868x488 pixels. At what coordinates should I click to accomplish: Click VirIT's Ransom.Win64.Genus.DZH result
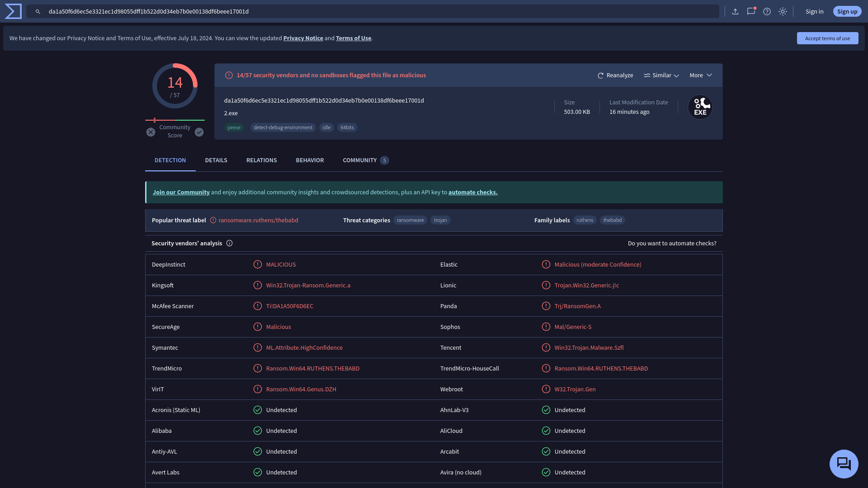(x=301, y=389)
